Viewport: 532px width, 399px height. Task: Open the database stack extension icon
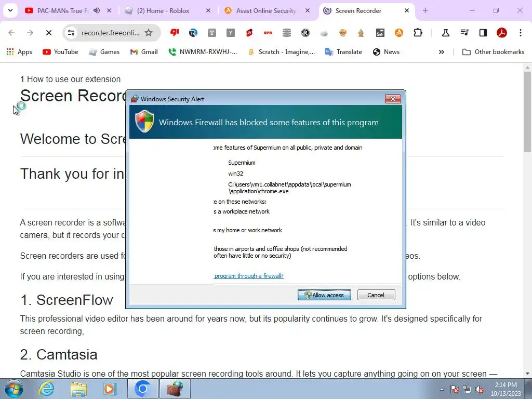coord(287,33)
